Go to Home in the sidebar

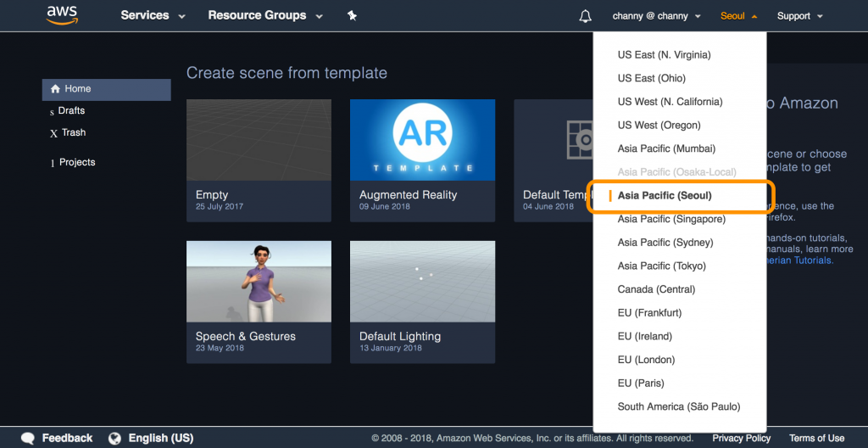106,89
